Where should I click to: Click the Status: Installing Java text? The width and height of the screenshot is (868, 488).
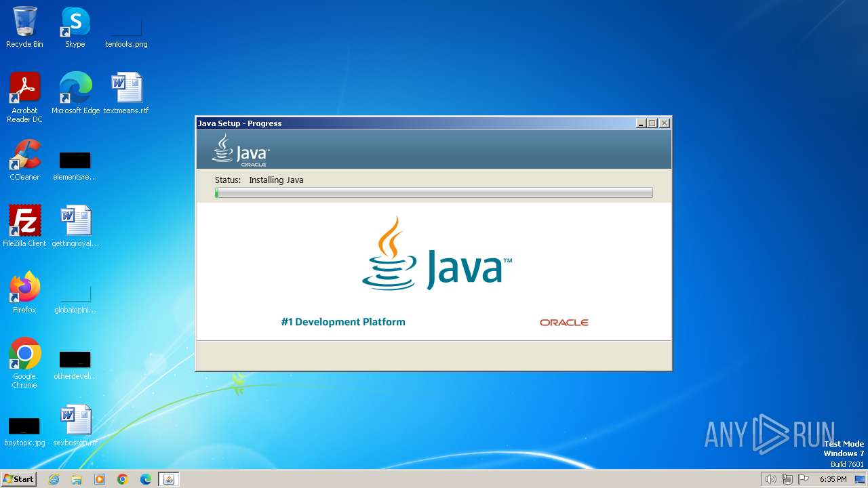[x=259, y=180]
